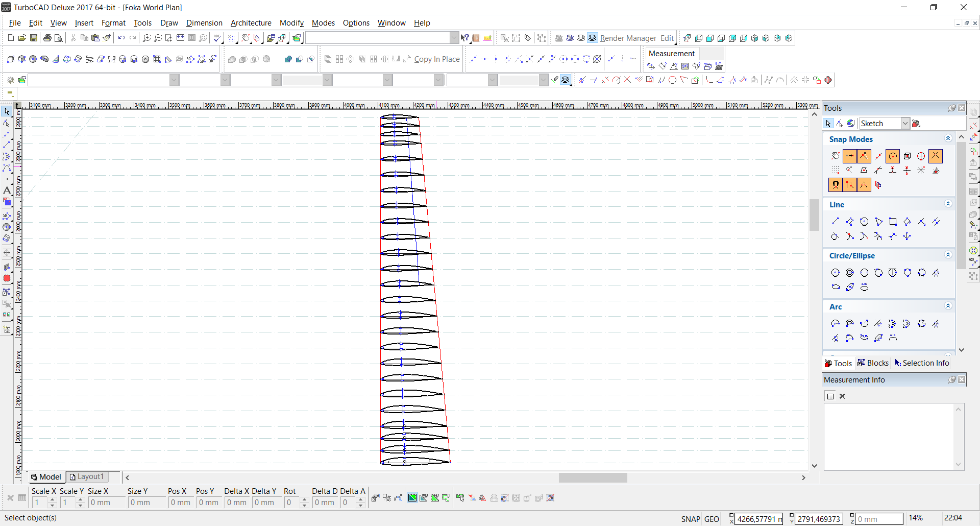Click the Zoom In magnifier icon
The height and width of the screenshot is (526, 980).
pyautogui.click(x=146, y=38)
